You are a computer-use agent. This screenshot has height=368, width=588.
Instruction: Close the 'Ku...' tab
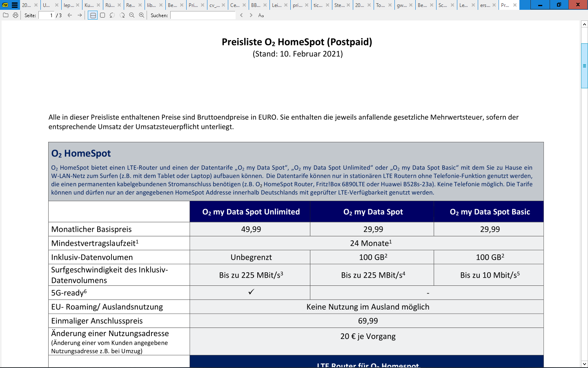point(98,5)
